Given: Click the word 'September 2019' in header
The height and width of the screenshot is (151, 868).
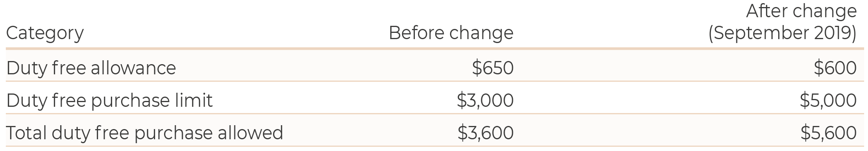Looking at the screenshot, I should [x=782, y=34].
